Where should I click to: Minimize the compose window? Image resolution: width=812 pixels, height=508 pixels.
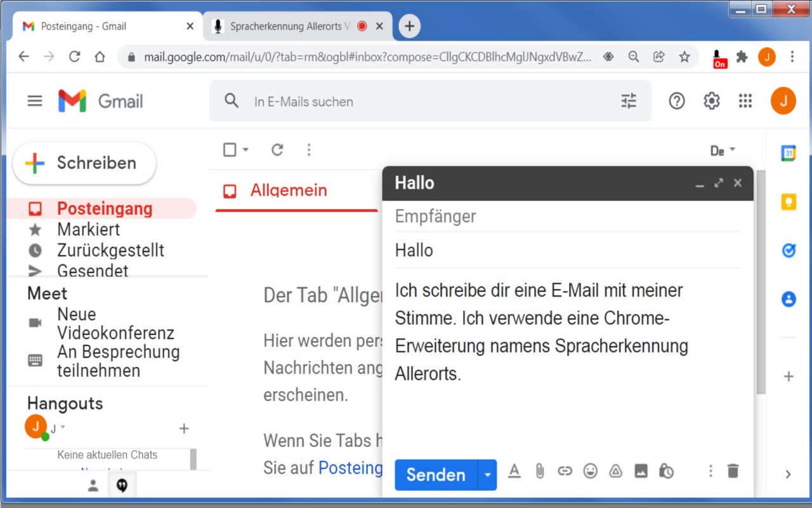[700, 184]
